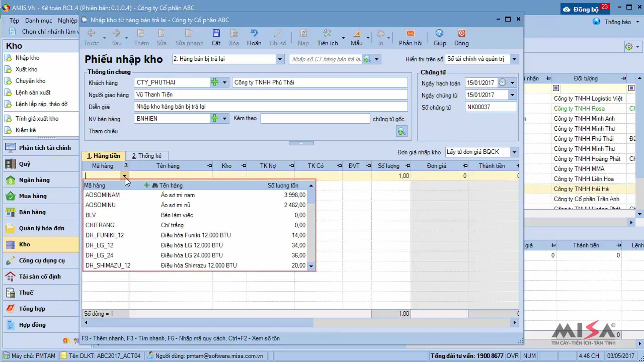Select item DH_FUNIKI_12 from the list
Image resolution: width=644 pixels, height=362 pixels.
click(195, 235)
